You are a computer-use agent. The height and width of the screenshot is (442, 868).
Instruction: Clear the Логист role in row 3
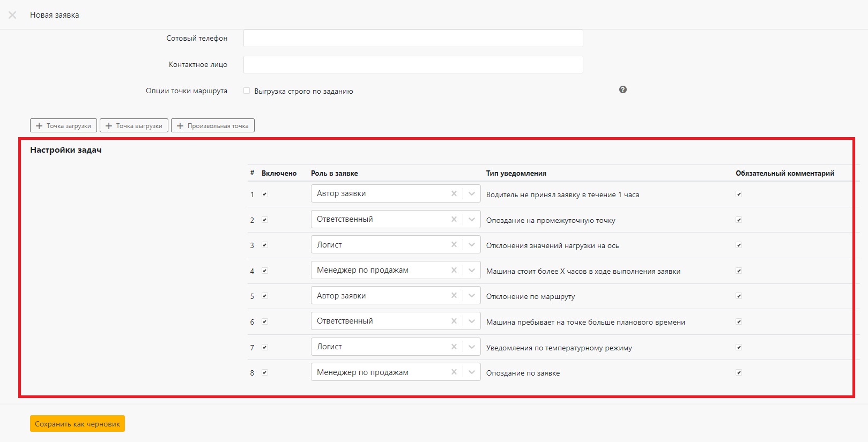454,244
